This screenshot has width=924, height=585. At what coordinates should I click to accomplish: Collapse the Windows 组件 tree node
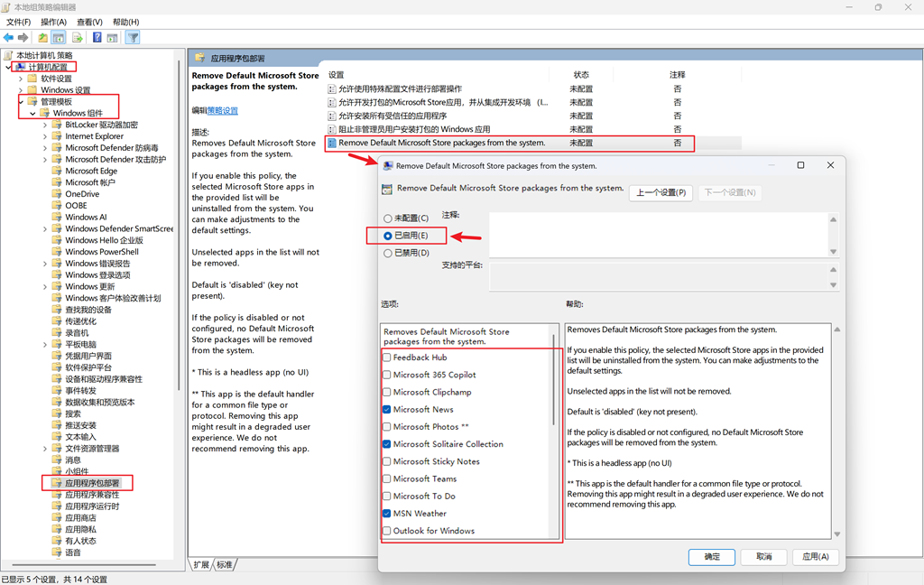(x=33, y=113)
